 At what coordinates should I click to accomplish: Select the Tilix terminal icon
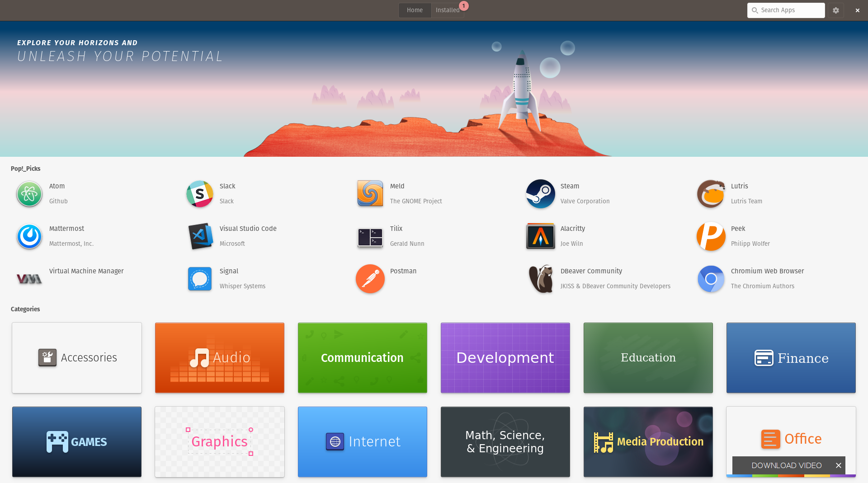coord(370,236)
